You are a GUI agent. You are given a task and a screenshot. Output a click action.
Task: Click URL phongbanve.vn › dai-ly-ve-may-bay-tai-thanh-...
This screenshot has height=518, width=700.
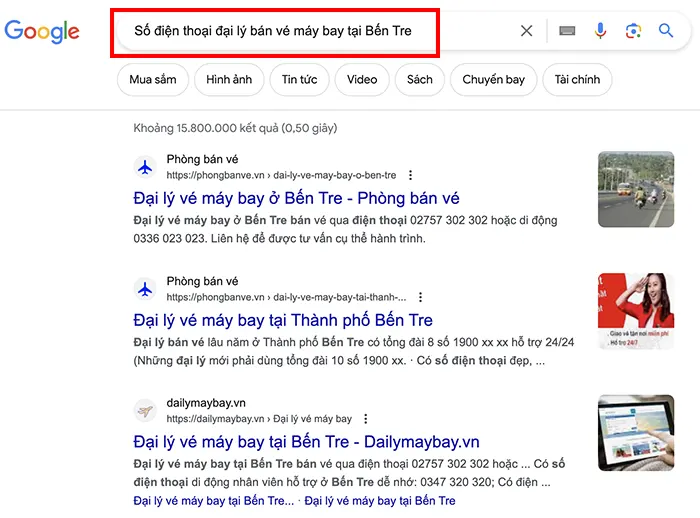tap(287, 297)
